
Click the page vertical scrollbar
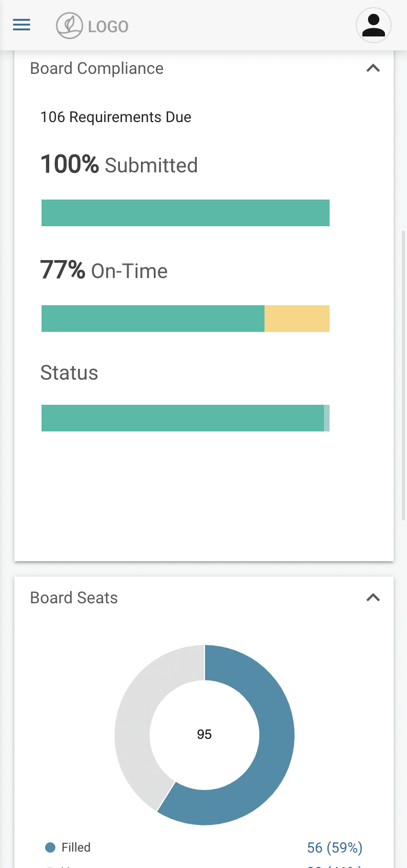404,376
